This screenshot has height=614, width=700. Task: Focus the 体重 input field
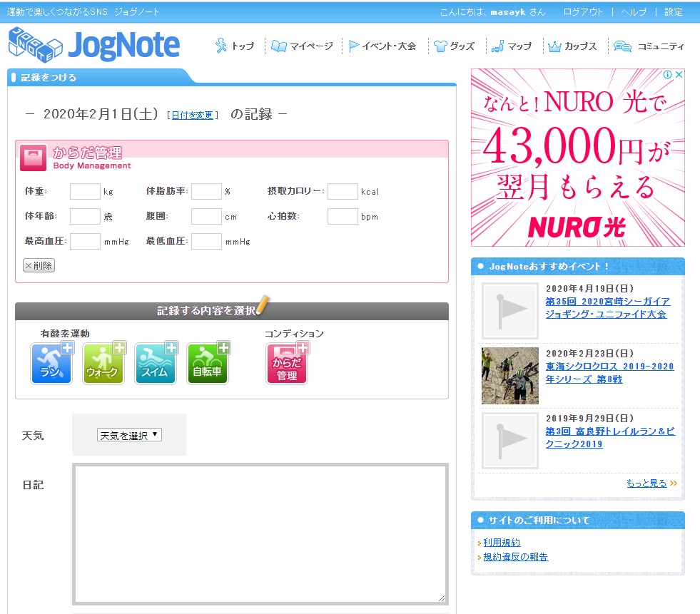(85, 191)
